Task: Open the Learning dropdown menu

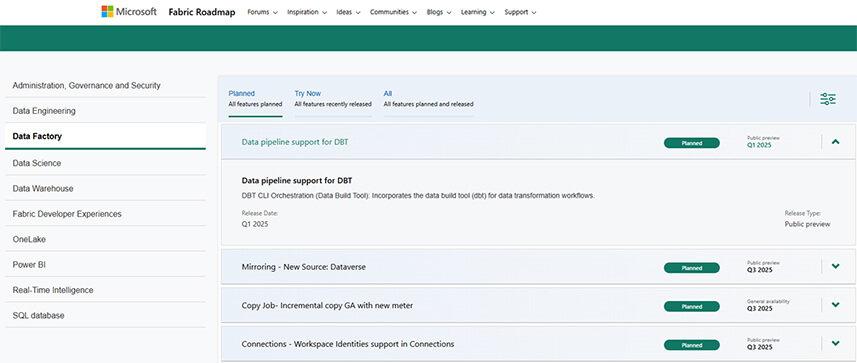Action: tap(478, 12)
